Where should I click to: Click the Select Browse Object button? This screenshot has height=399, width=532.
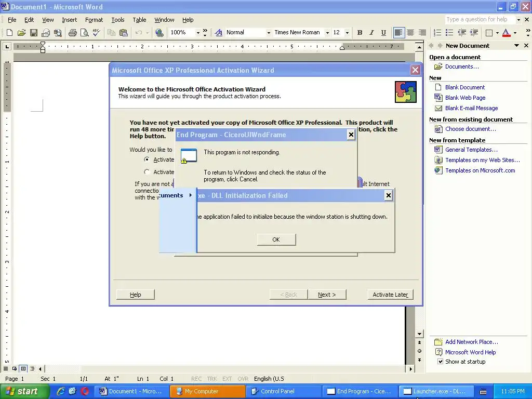pyautogui.click(x=419, y=351)
